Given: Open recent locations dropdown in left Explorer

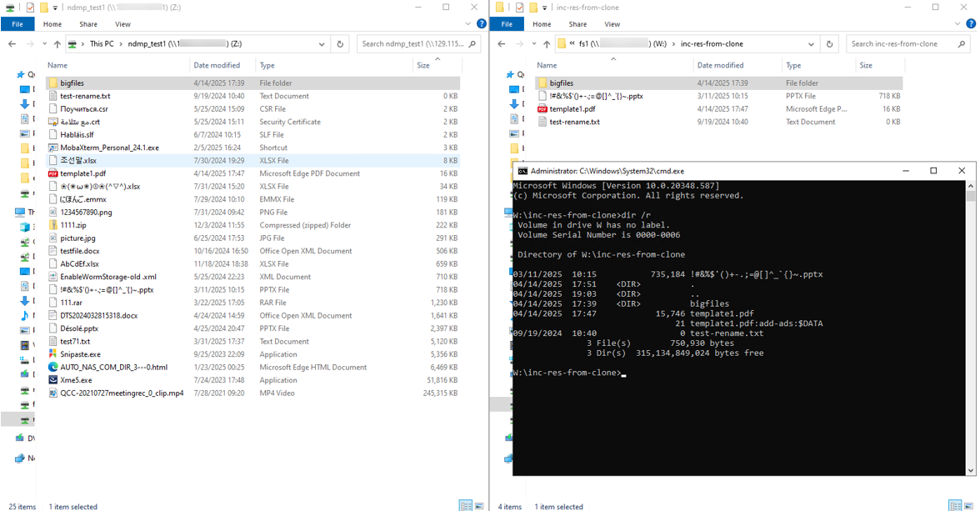Looking at the screenshot, I should click(44, 44).
